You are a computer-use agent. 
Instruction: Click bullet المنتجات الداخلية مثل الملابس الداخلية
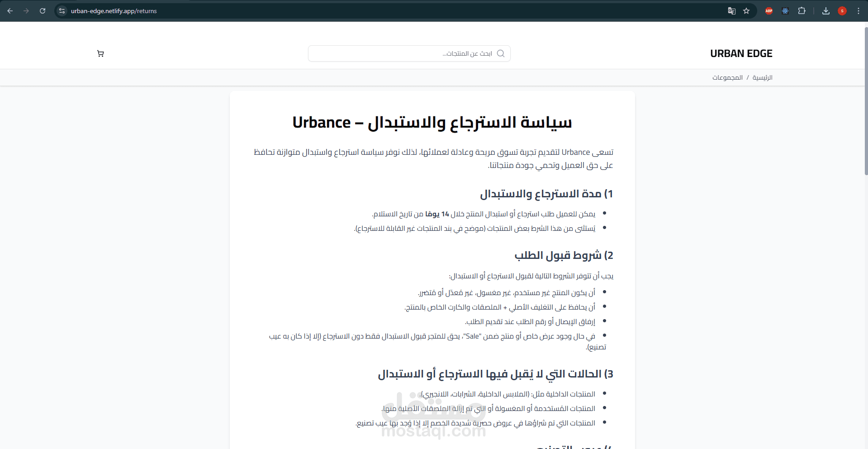tap(508, 394)
